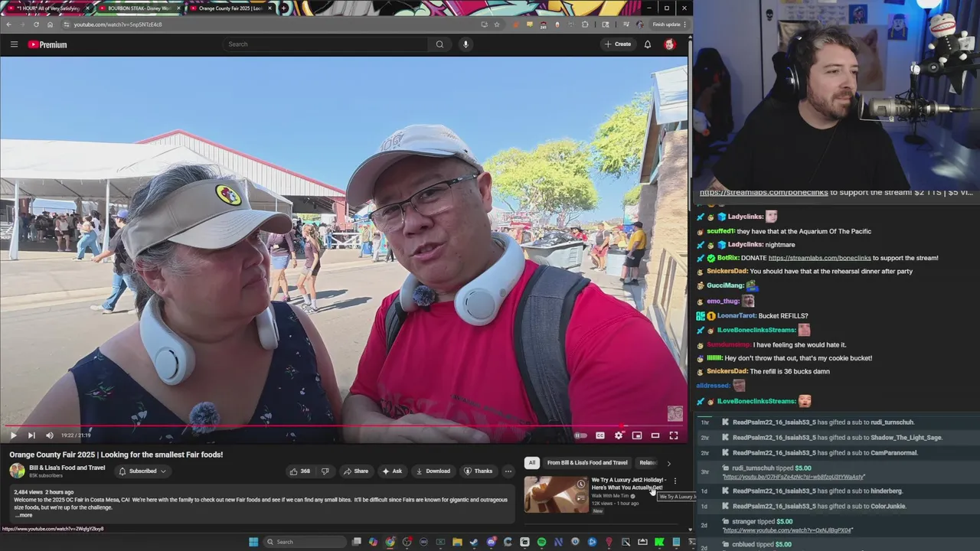Go to YouTube Premium home logo
The height and width of the screenshot is (551, 980).
[x=47, y=44]
